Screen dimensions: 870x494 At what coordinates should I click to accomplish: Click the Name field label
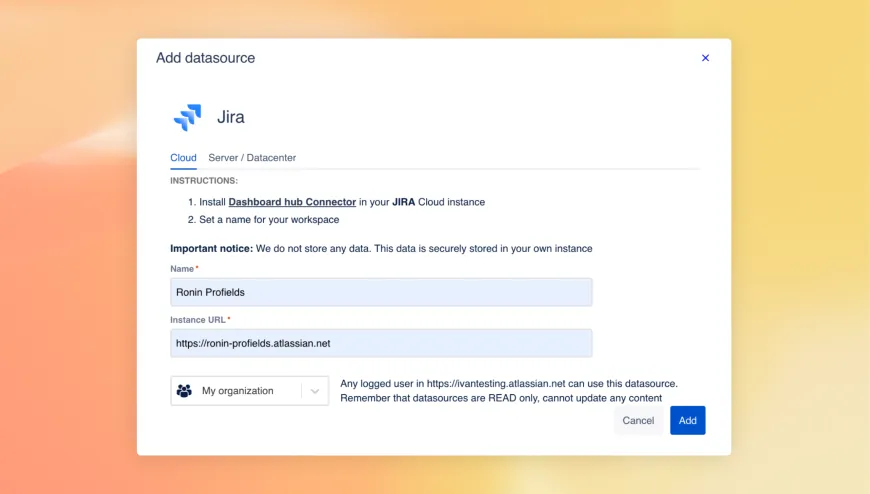click(x=182, y=269)
